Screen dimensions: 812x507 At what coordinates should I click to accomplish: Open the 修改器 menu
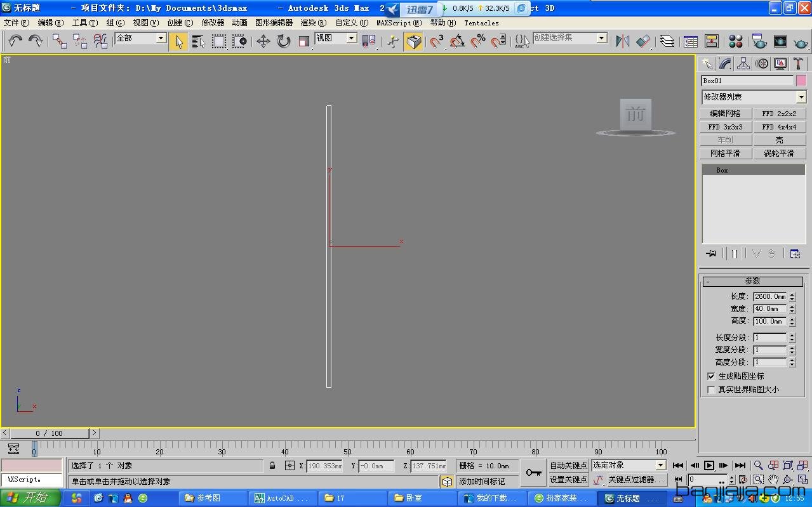(x=213, y=23)
